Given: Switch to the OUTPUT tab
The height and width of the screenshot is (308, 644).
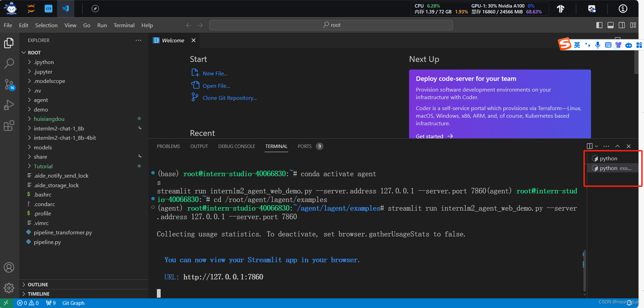Looking at the screenshot, I should point(199,146).
